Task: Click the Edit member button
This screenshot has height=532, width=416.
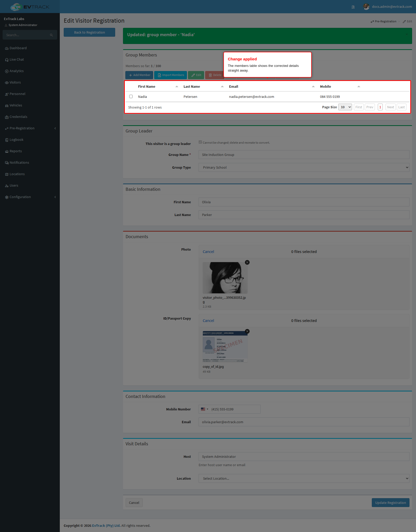Action: pyautogui.click(x=196, y=75)
